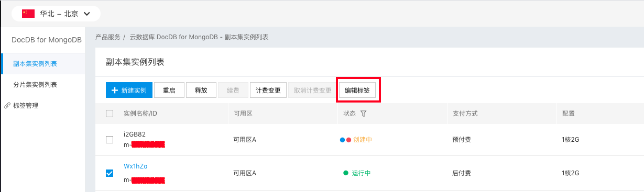Click the 计费变更 button
Viewport: 644px width, 192px height.
268,90
